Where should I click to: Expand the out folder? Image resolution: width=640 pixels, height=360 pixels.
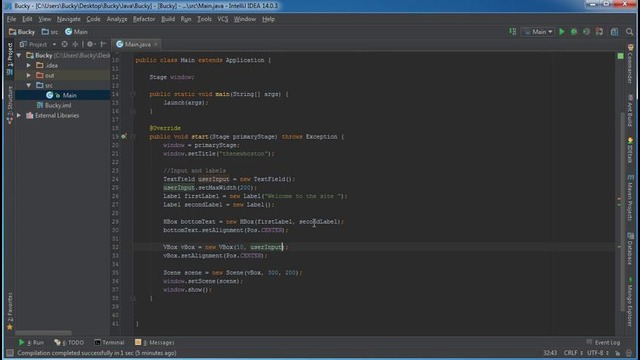coord(29,75)
